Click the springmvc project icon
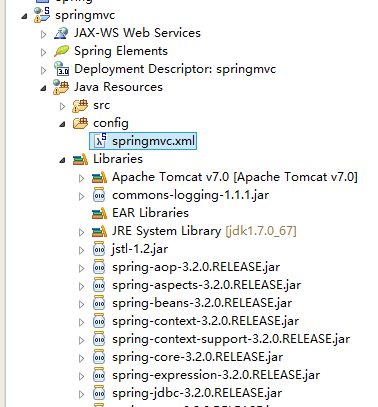Image resolution: width=378 pixels, height=407 pixels. (x=42, y=15)
